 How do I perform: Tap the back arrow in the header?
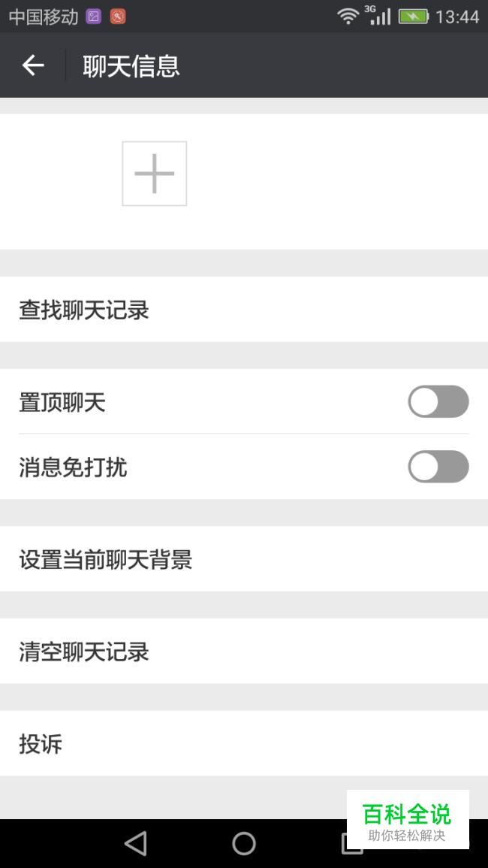pyautogui.click(x=33, y=66)
